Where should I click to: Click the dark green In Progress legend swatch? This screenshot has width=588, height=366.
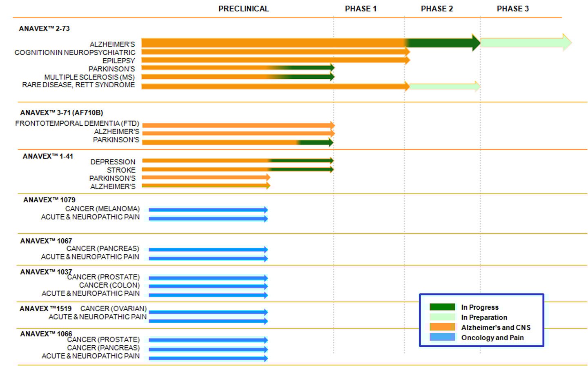442,307
